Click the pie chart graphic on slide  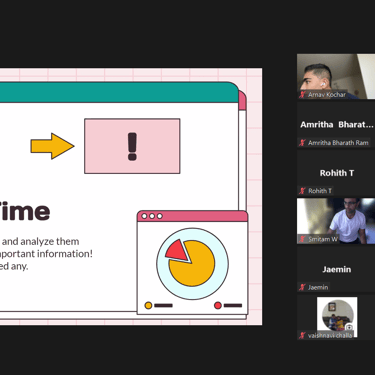pos(192,263)
